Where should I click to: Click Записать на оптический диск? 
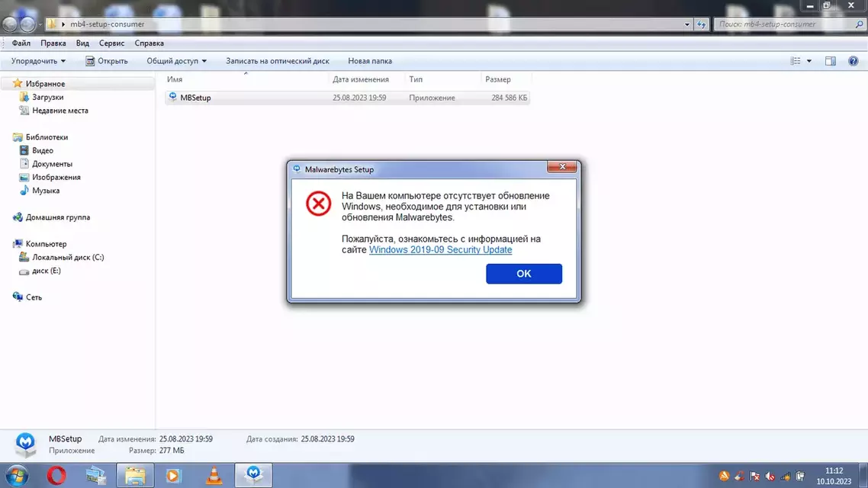point(278,61)
